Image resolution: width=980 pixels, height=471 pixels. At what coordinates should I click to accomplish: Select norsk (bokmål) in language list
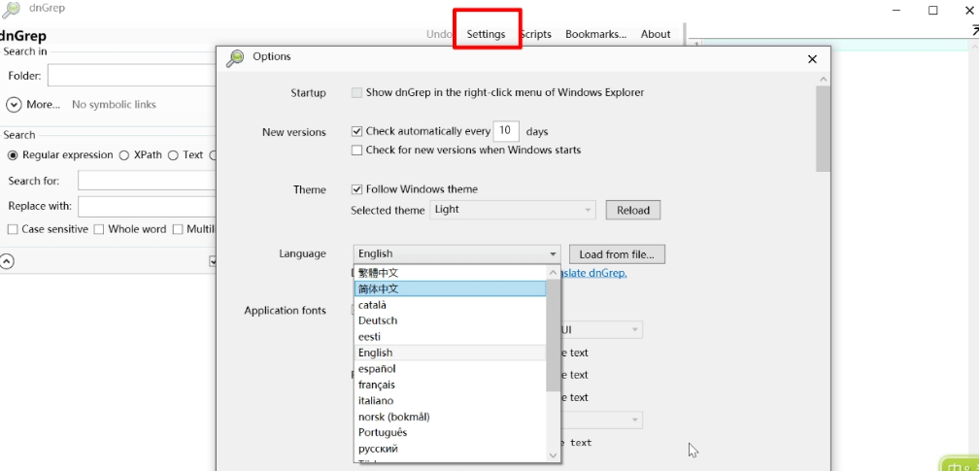(450, 417)
